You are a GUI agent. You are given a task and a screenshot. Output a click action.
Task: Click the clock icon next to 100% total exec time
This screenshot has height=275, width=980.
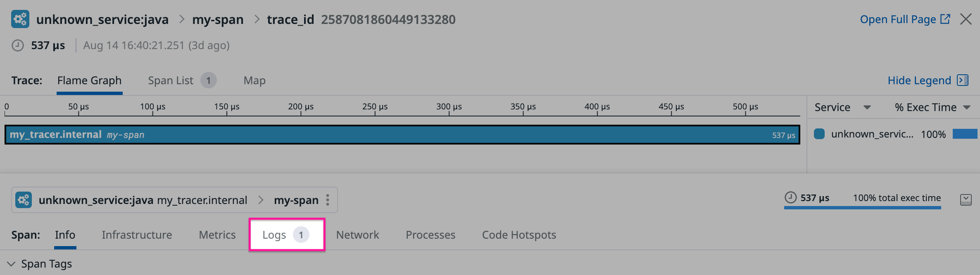tap(790, 198)
